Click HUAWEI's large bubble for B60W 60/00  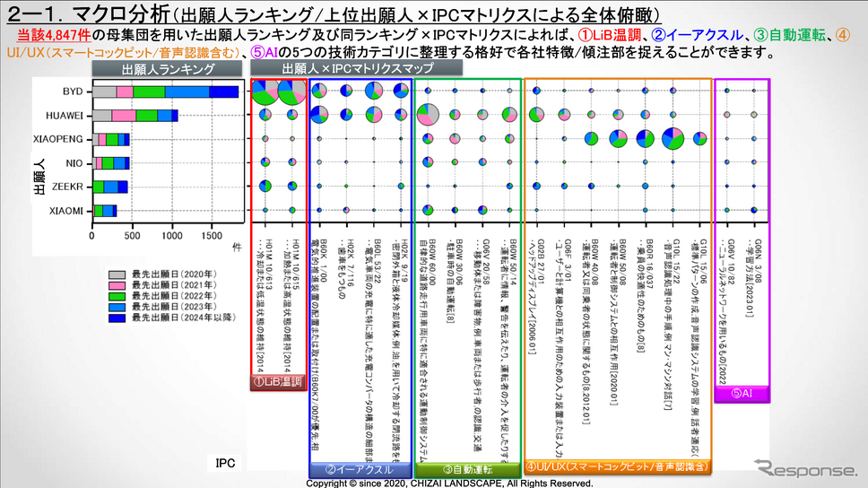tap(428, 115)
